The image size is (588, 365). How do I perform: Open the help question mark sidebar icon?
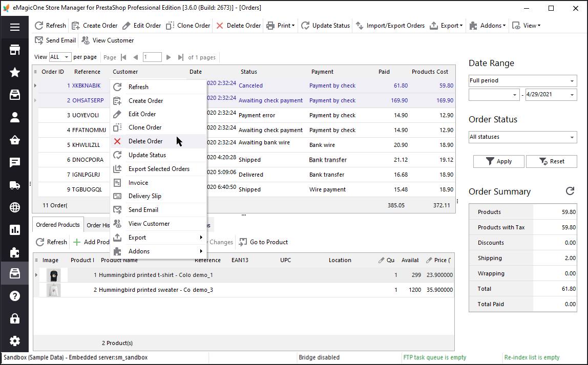[x=15, y=296]
